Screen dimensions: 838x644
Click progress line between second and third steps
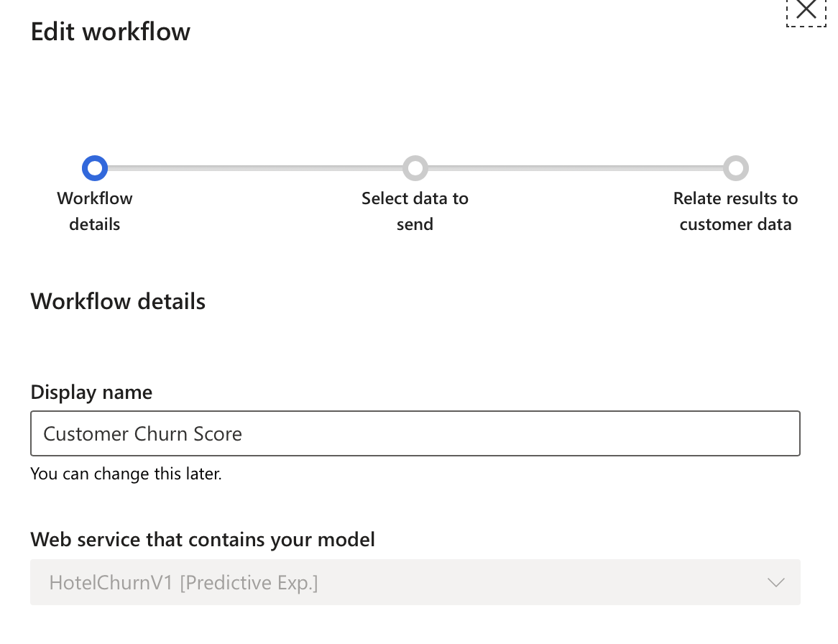coord(575,168)
